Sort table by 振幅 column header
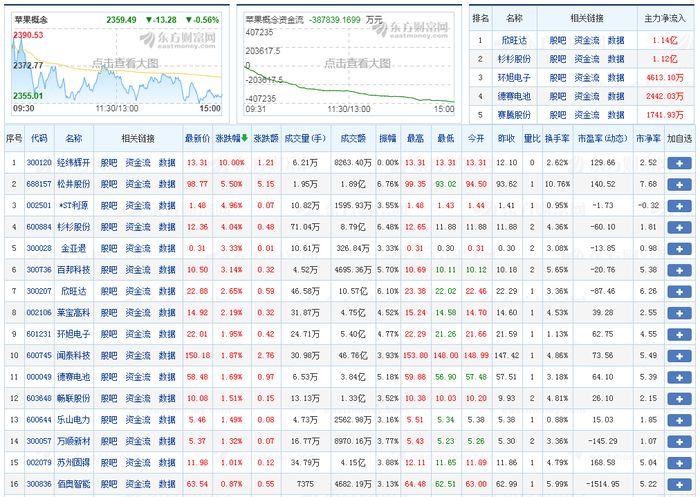 [388, 138]
